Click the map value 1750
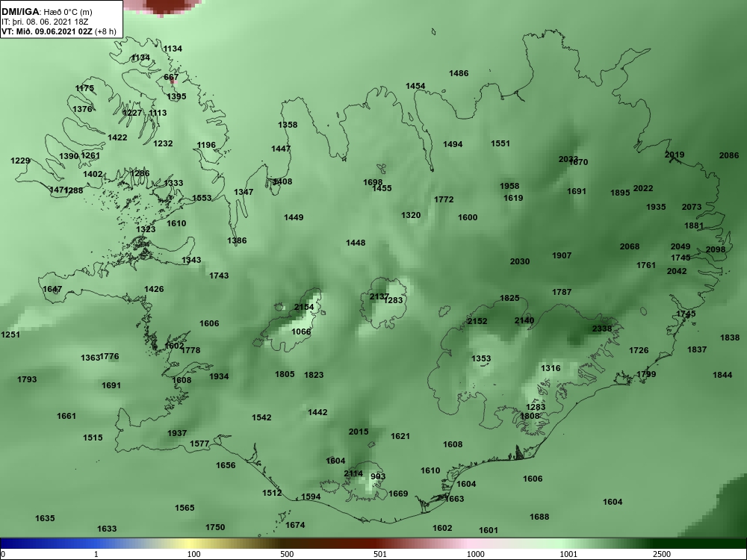Screen dimensions: 747x560 tap(215, 527)
